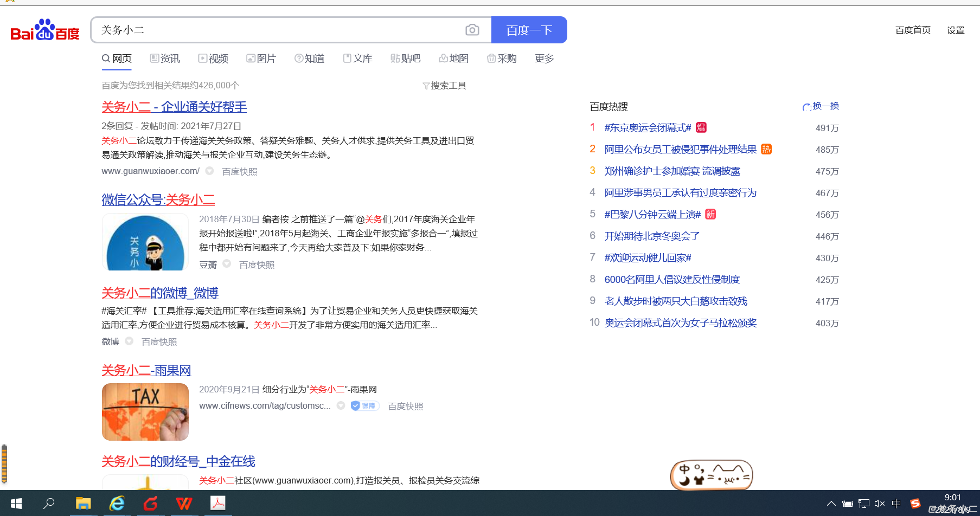Image resolution: width=980 pixels, height=516 pixels.
Task: Open hot search #东京奥运会闭幕式#
Action: pos(648,128)
